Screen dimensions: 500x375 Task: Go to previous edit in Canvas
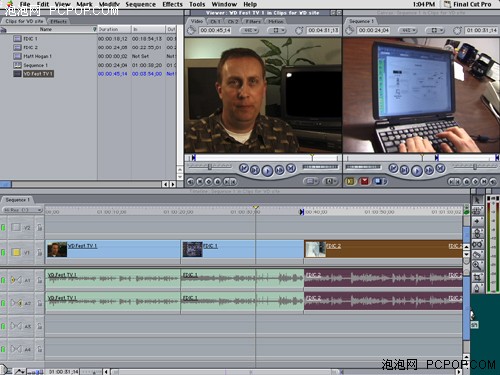point(393,168)
